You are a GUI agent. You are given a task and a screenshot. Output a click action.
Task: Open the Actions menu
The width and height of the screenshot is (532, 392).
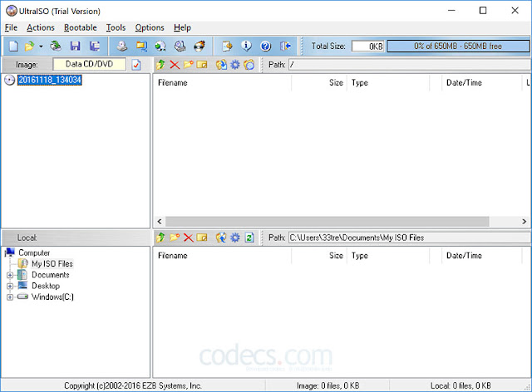coord(41,27)
